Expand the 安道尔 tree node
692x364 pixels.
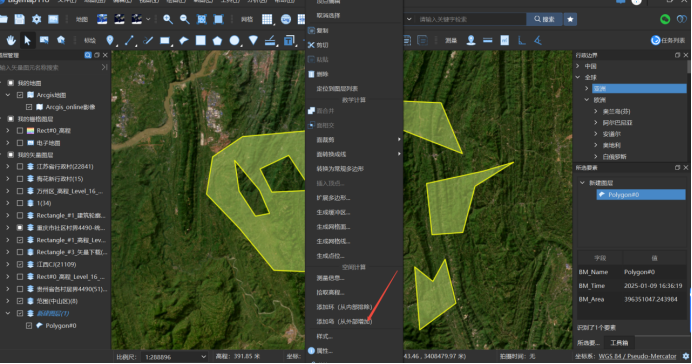[596, 134]
